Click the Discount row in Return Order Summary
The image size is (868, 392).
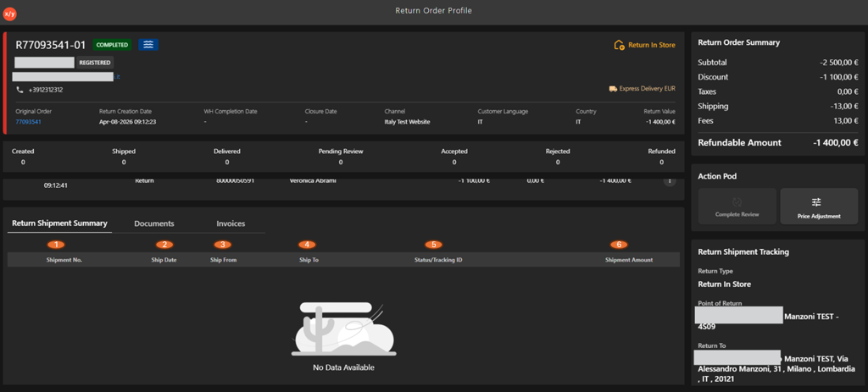pos(778,77)
